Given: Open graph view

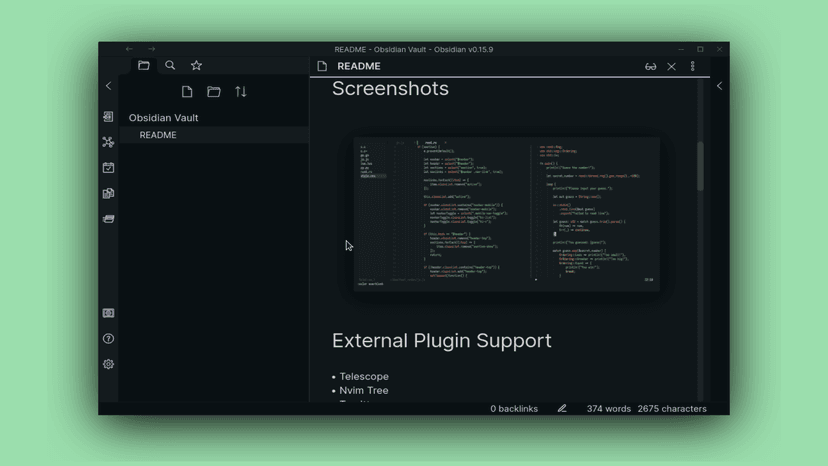Looking at the screenshot, I should pos(108,142).
